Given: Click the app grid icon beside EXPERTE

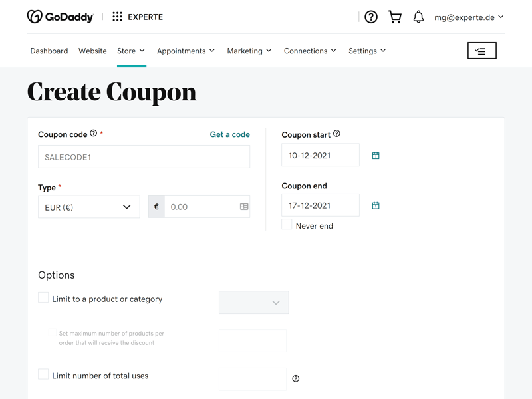Looking at the screenshot, I should click(x=118, y=17).
